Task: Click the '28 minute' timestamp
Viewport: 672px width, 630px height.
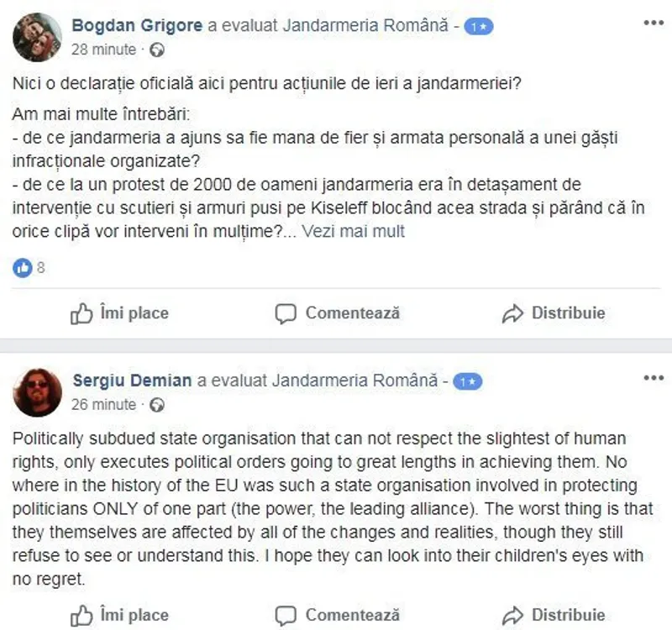Action: coord(103,50)
